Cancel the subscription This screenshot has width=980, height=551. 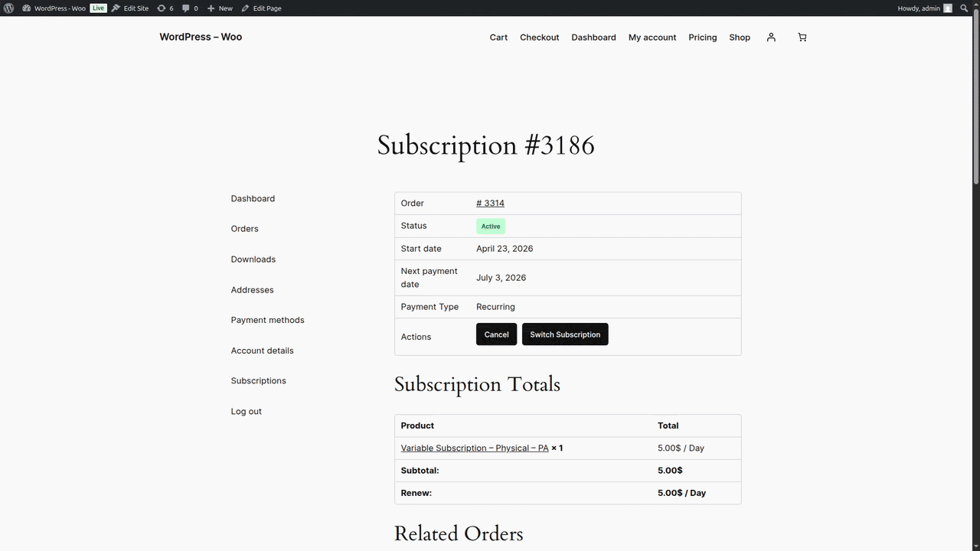click(496, 334)
